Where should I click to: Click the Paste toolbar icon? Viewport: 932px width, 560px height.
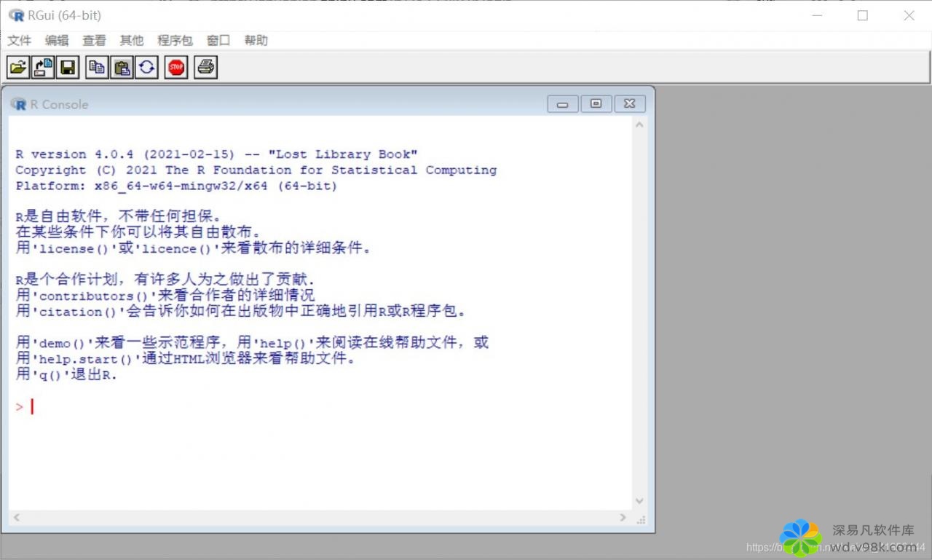point(122,68)
